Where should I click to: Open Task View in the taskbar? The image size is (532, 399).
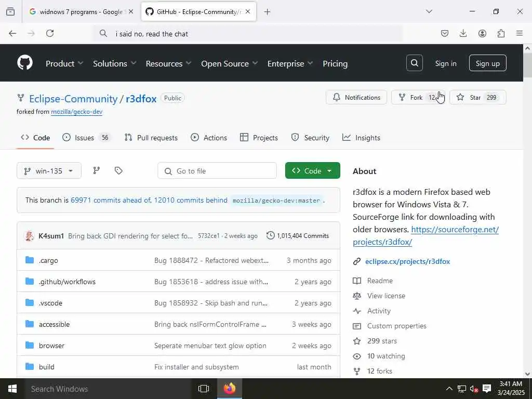pos(204,389)
